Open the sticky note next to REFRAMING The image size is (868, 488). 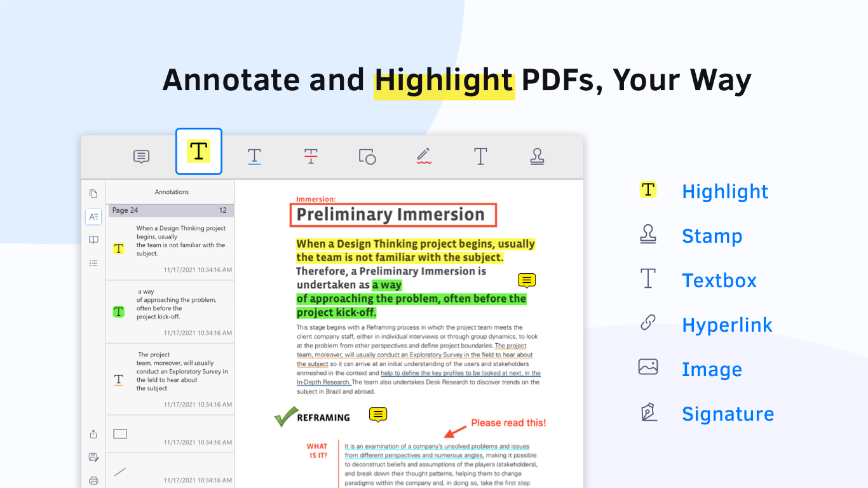[378, 415]
